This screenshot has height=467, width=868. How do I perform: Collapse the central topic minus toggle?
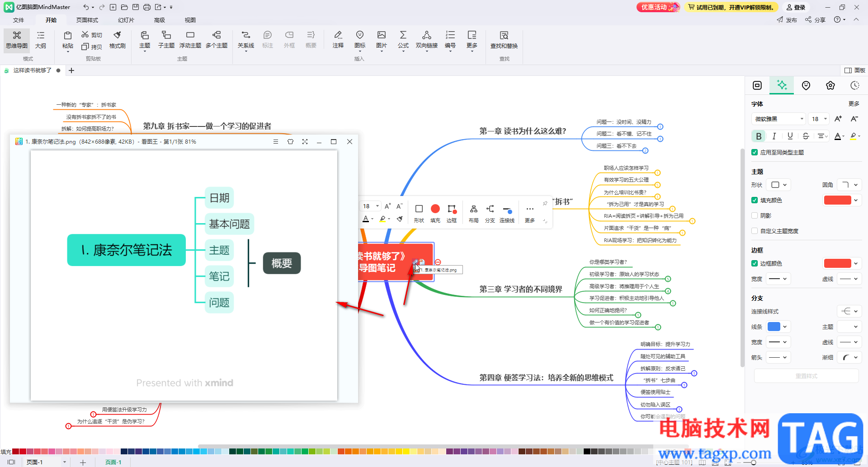coord(438,262)
